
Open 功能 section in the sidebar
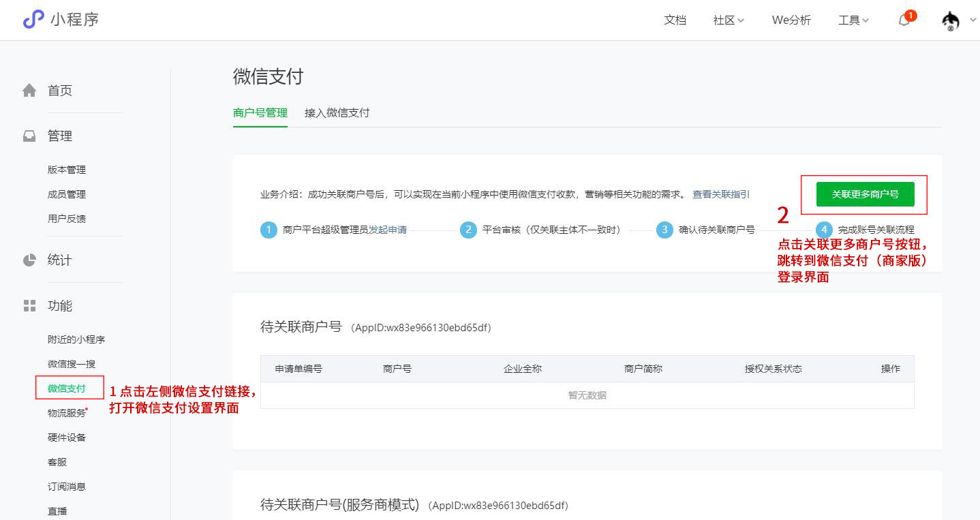(60, 305)
